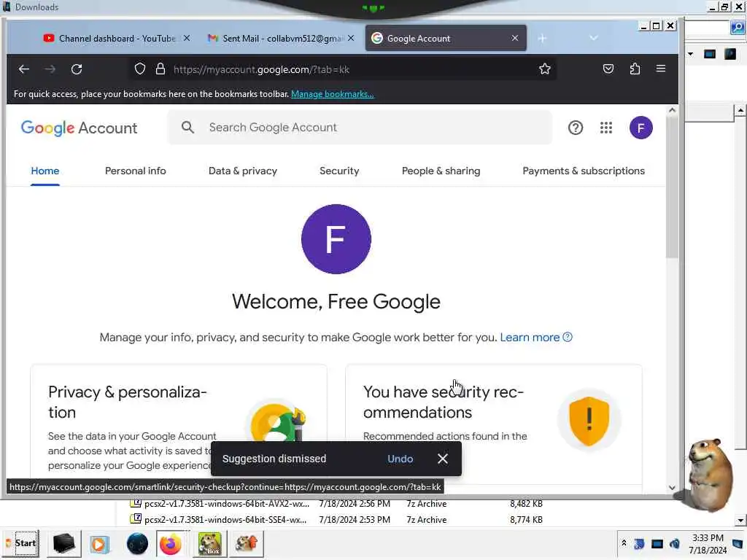Image resolution: width=747 pixels, height=560 pixels.
Task: Open the Data & privacy tab
Action: coord(243,171)
